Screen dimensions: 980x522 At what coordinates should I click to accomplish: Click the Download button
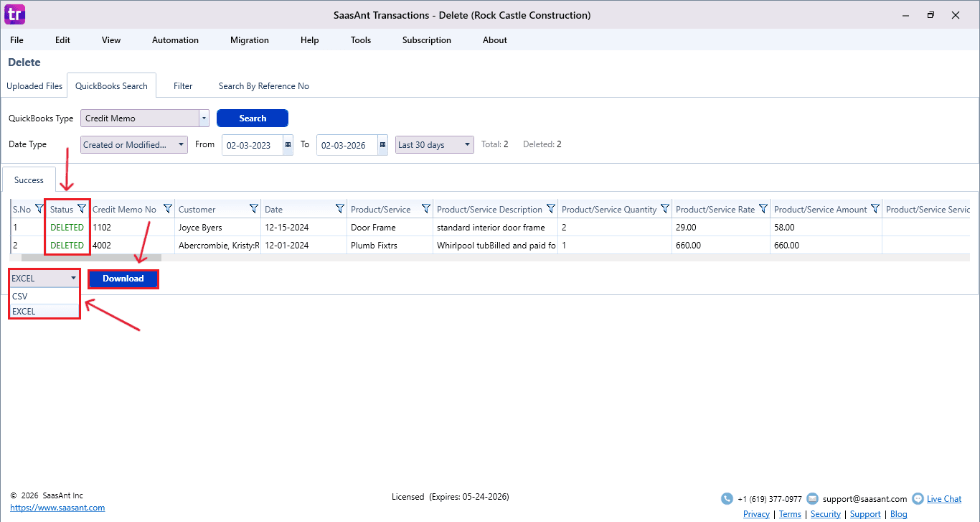[x=123, y=279]
